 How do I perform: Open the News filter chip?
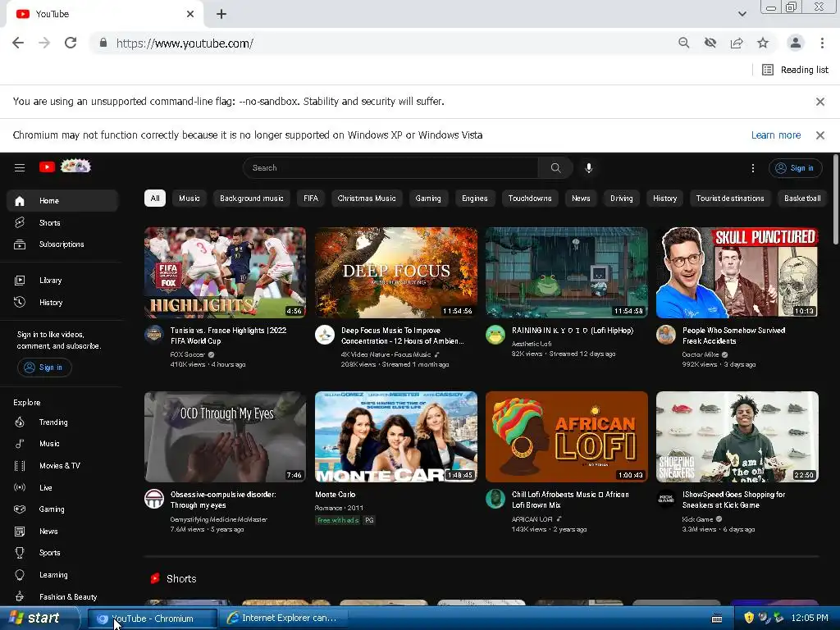click(581, 199)
